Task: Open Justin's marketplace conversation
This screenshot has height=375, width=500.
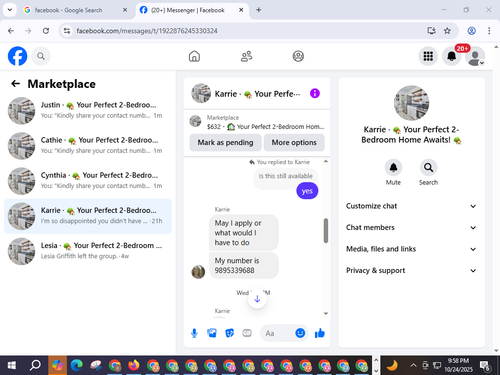Action: [88, 111]
